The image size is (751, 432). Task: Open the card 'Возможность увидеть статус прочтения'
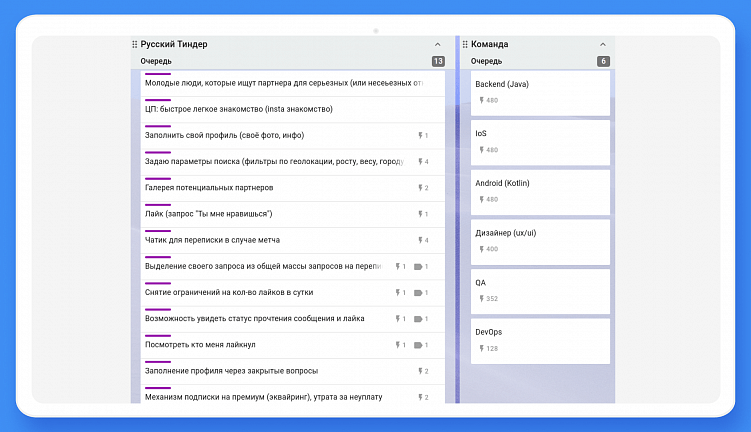[293, 319]
